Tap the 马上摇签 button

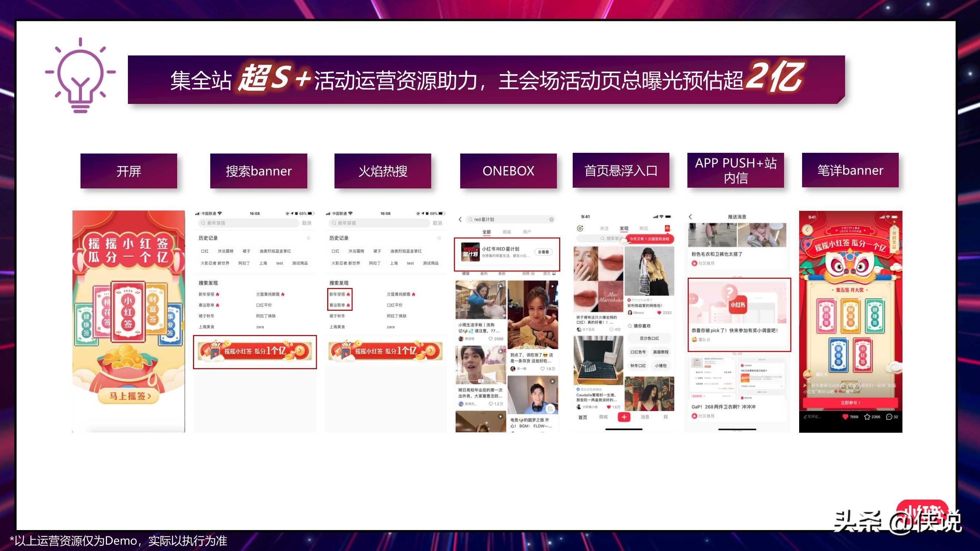click(129, 396)
